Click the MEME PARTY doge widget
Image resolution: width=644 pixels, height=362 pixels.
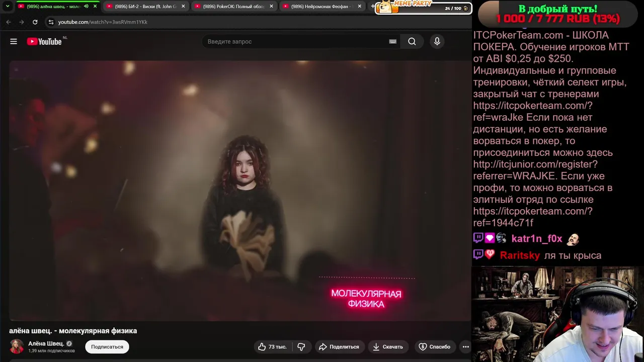tap(387, 7)
